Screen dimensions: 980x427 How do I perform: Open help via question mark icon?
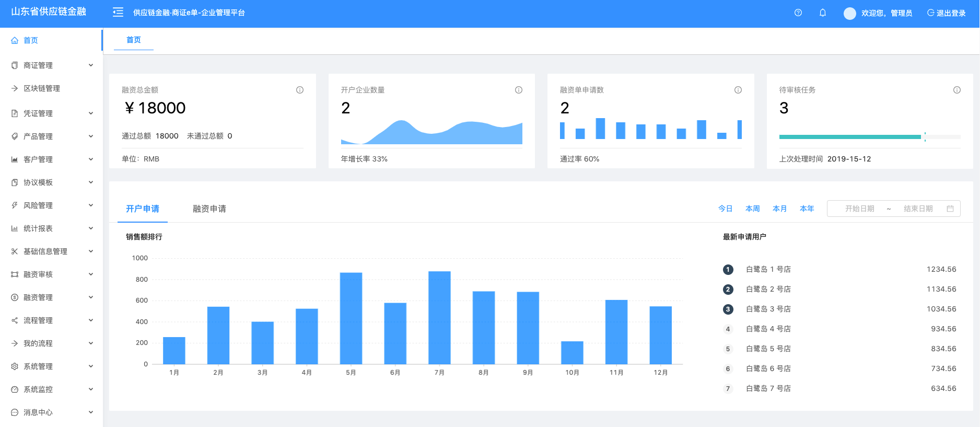tap(798, 13)
